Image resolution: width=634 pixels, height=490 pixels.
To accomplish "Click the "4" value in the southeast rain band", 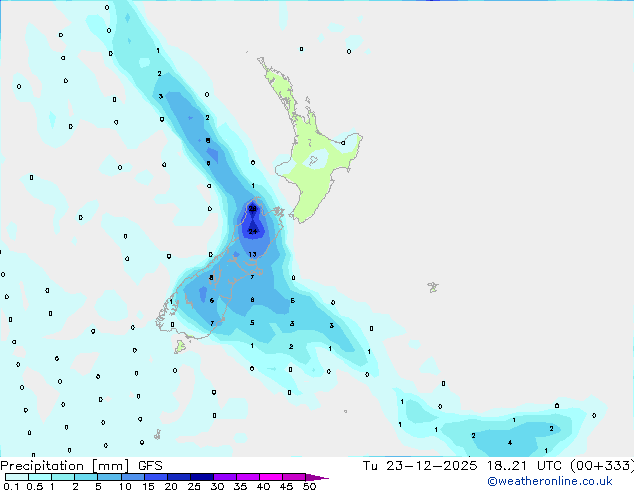I will click(510, 442).
